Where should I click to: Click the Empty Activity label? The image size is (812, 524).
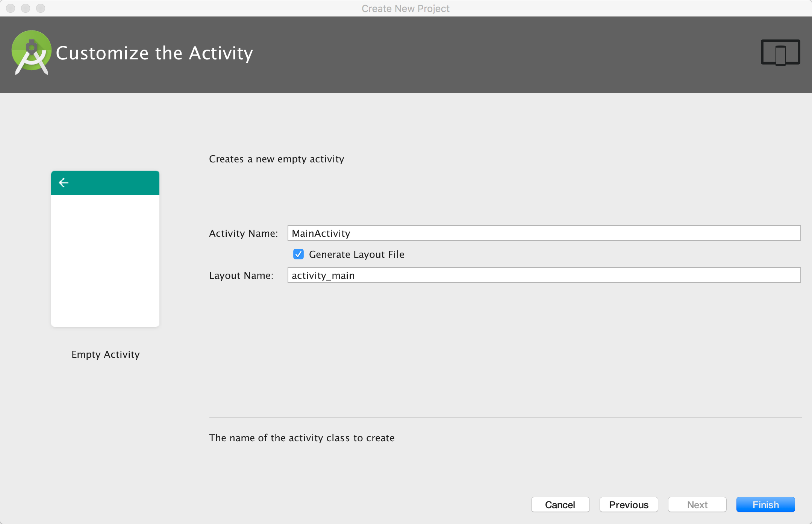click(x=105, y=354)
